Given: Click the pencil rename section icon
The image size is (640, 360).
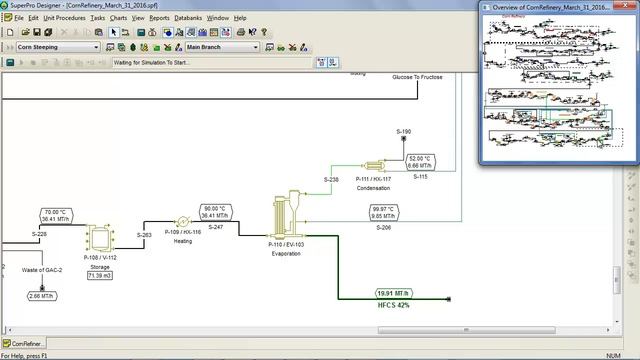Looking at the screenshot, I should pyautogui.click(x=179, y=47).
